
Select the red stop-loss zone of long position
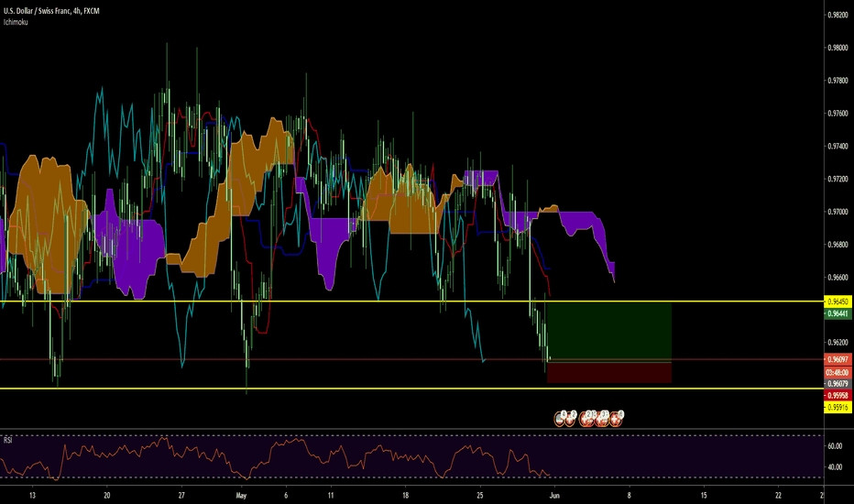tap(609, 373)
